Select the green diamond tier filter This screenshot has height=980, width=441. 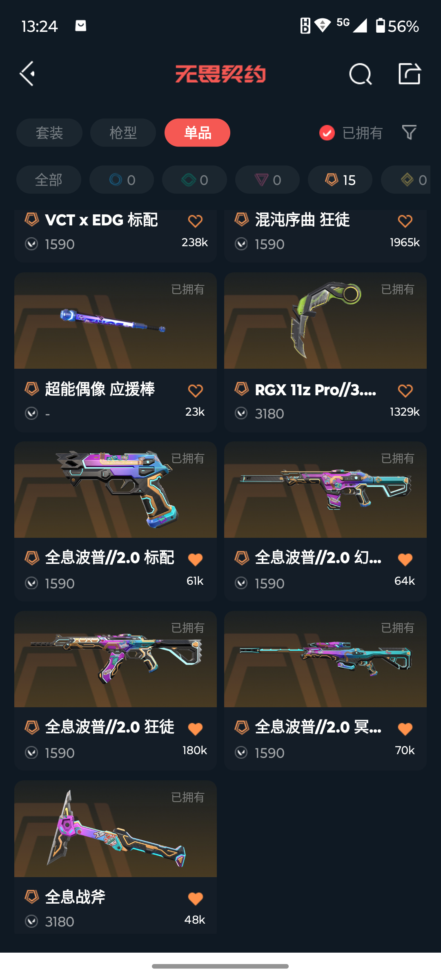click(x=194, y=180)
